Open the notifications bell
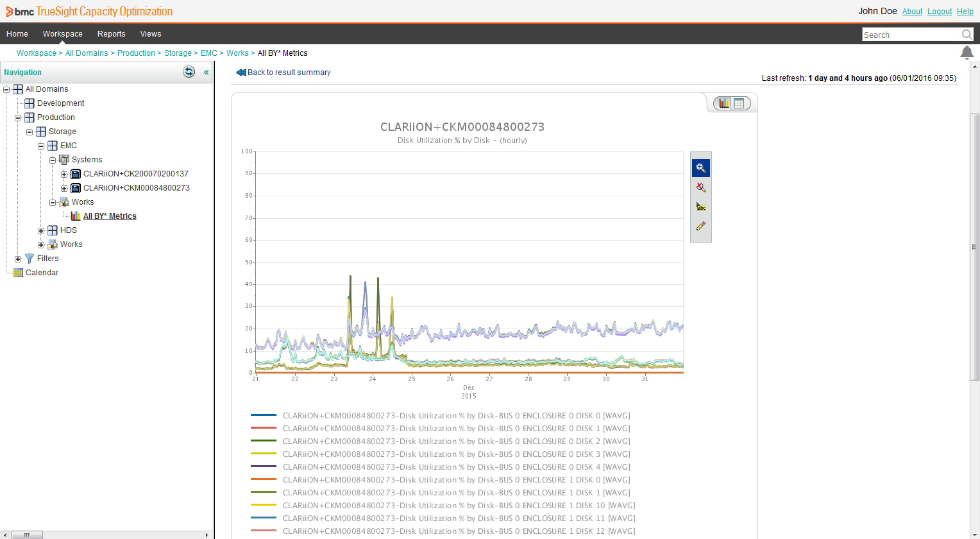Screen dimensions: 980x539 [967, 53]
